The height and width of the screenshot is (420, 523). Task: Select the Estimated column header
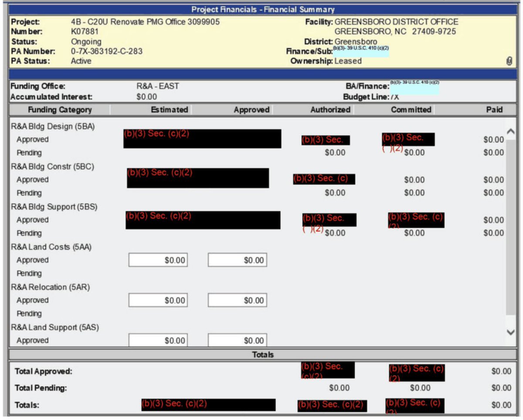click(170, 110)
